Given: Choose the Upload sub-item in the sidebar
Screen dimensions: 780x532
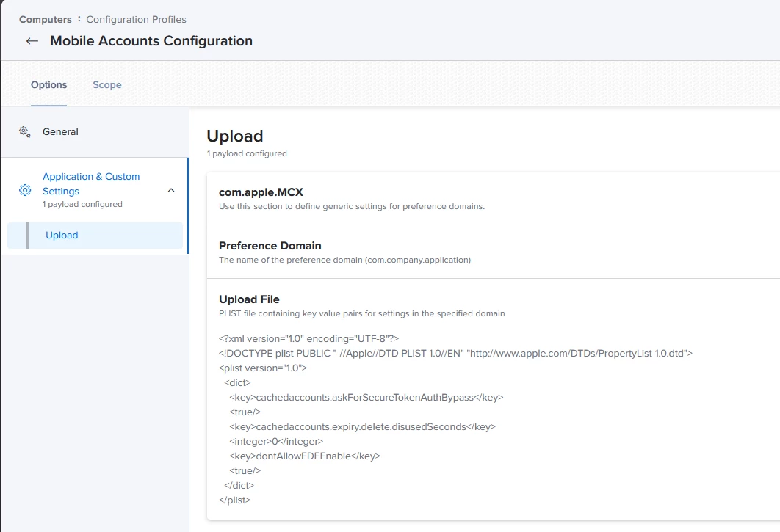Looking at the screenshot, I should pyautogui.click(x=62, y=236).
